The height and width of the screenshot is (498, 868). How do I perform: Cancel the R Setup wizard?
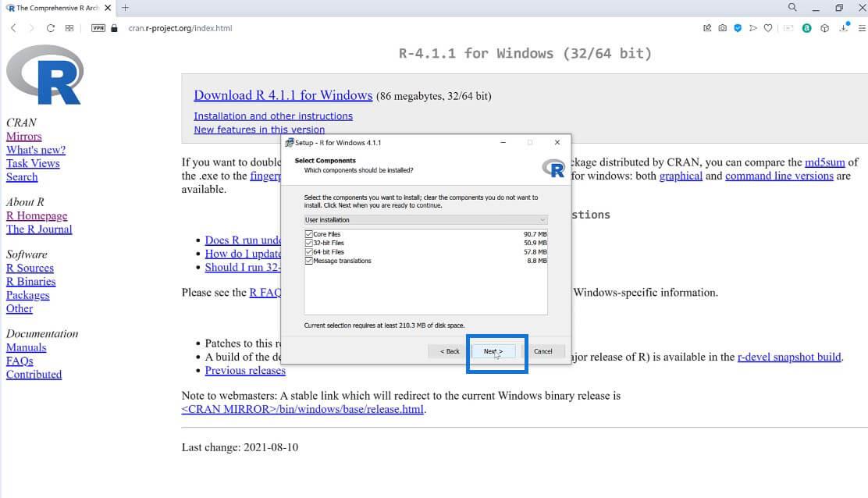(542, 351)
